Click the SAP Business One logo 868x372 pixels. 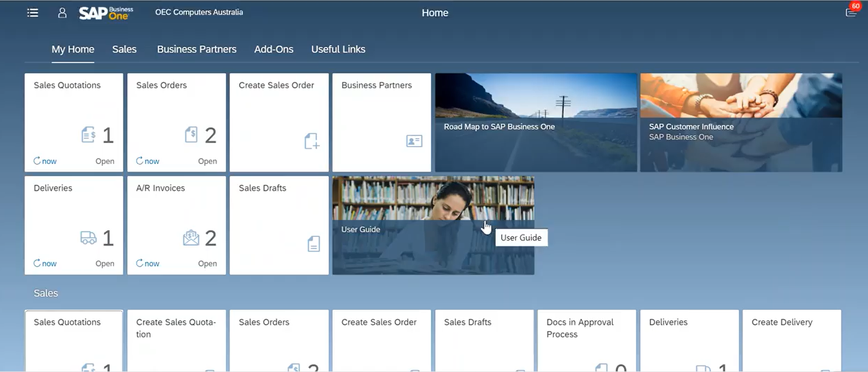tap(106, 13)
